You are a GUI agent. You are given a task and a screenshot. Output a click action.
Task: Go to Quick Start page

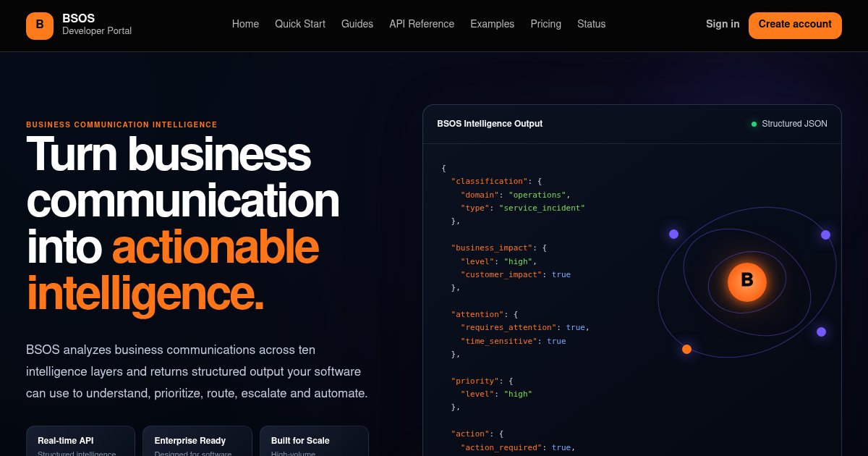click(300, 24)
